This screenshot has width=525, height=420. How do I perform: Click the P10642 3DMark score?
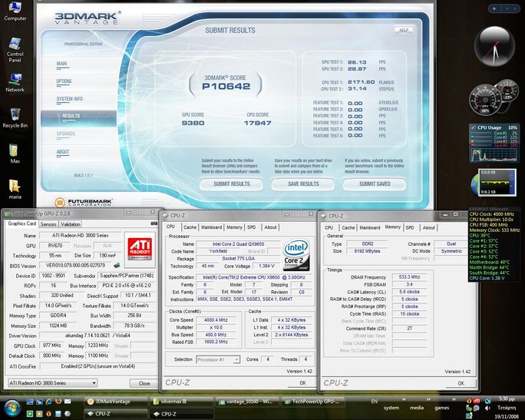point(226,87)
